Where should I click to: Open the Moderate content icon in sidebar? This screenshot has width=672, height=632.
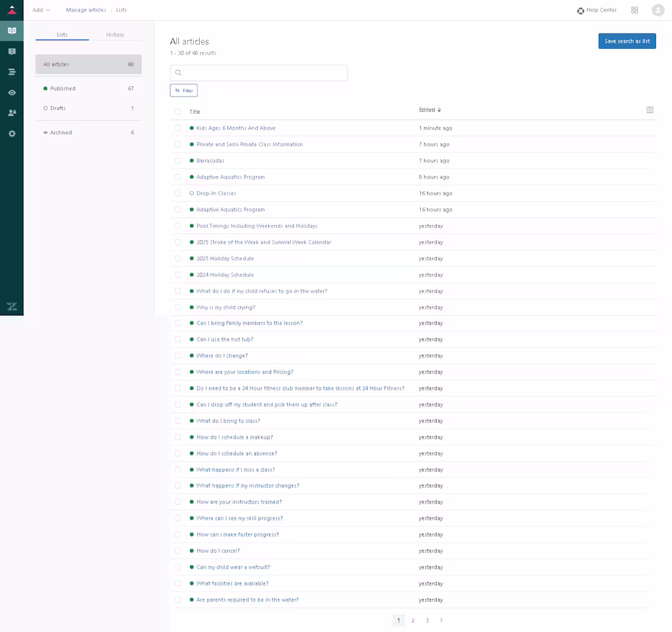tap(12, 51)
